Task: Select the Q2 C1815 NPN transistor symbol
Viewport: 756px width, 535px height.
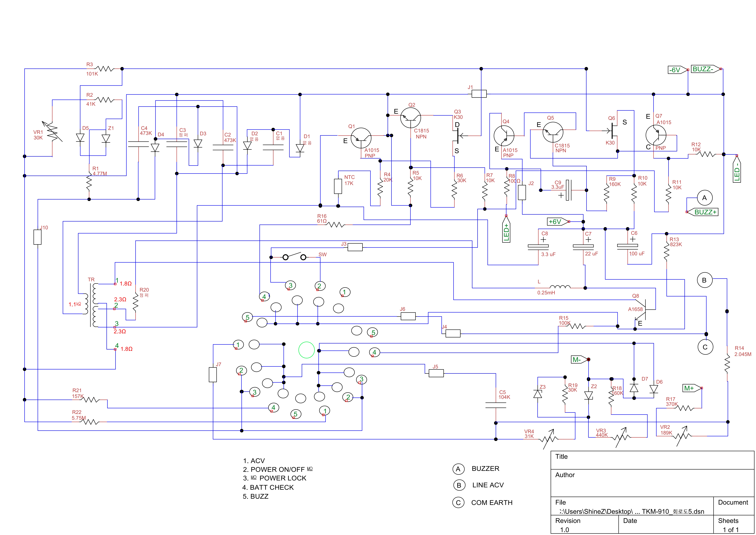Action: (x=411, y=118)
